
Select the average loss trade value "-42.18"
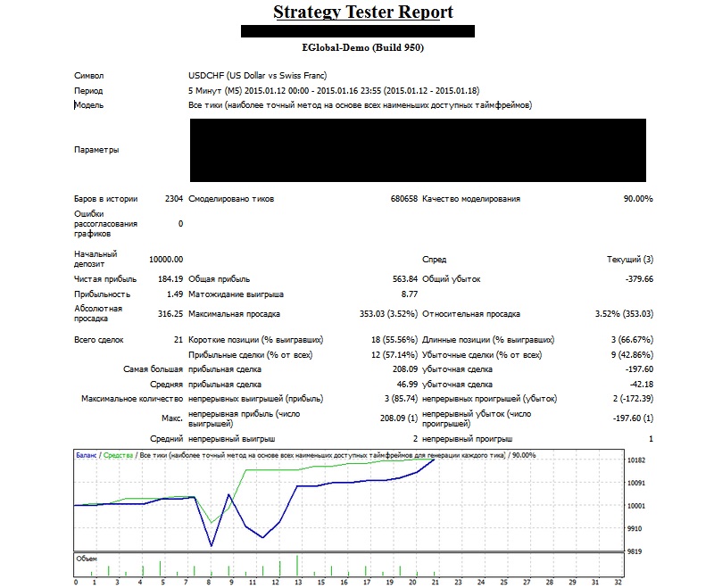[642, 385]
